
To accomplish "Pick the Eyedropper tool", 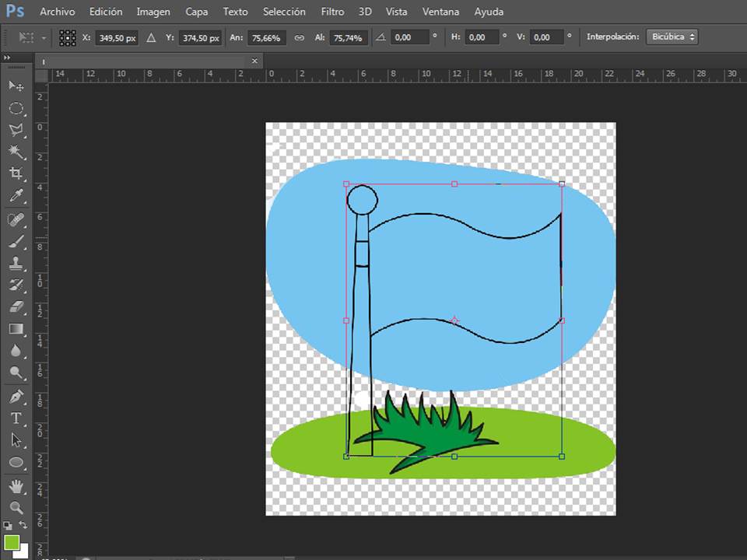I will pos(16,196).
